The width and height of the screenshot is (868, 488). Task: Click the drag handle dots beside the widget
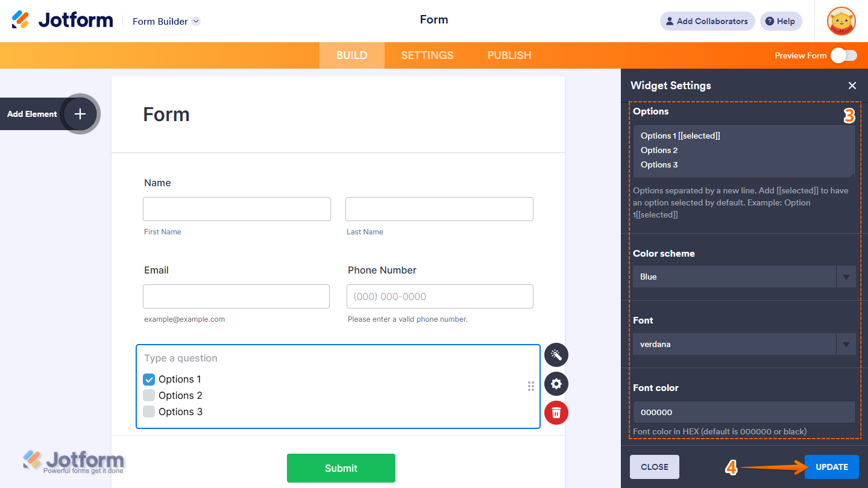click(x=531, y=386)
